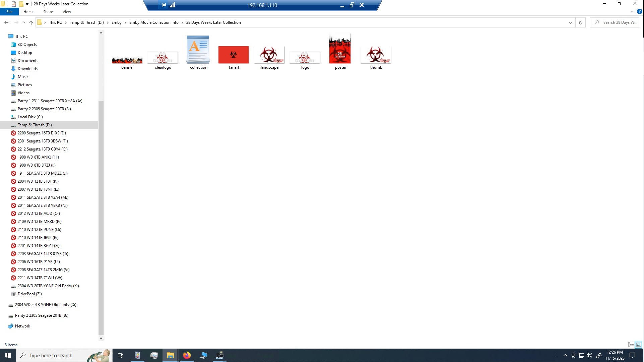
Task: Open the Share ribbon tab
Action: (48, 11)
